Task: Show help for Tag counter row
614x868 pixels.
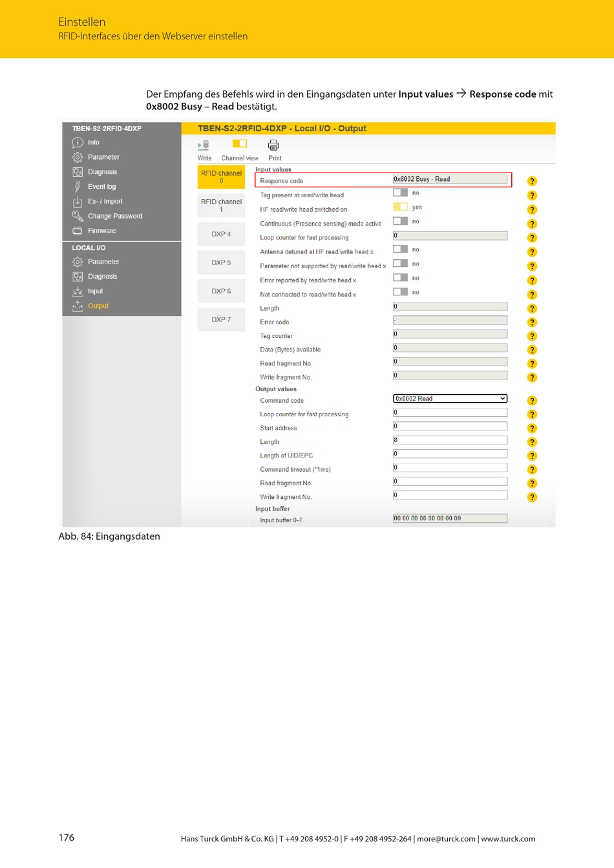Action: click(x=532, y=336)
